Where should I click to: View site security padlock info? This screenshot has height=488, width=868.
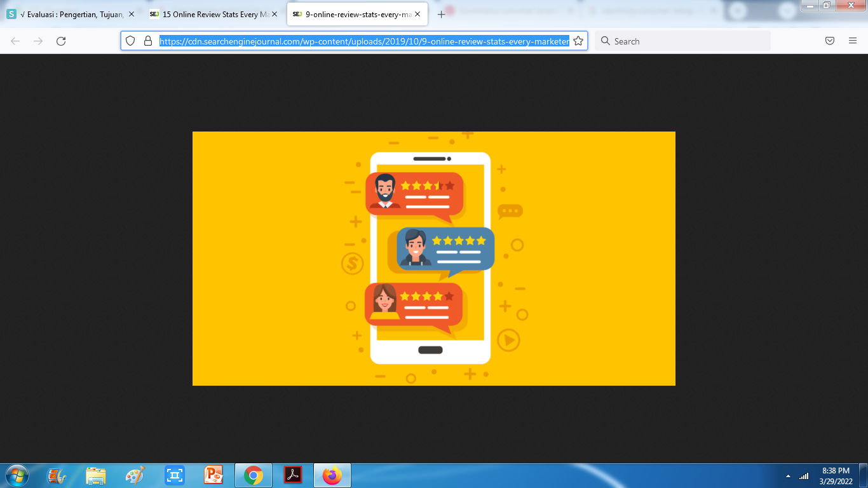(x=147, y=41)
